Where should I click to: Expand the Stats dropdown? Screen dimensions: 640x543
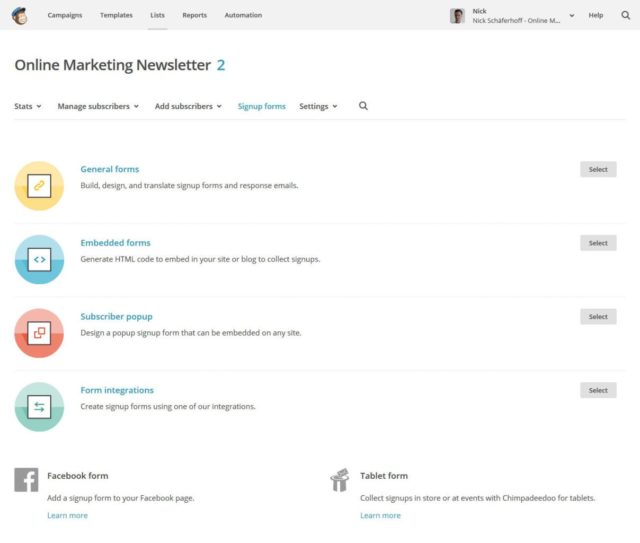pos(28,106)
